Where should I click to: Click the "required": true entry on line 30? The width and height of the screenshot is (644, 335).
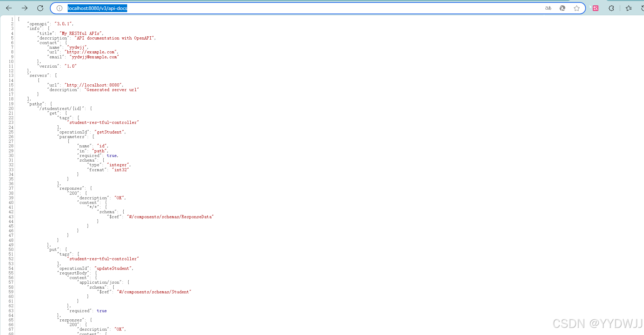pos(98,156)
